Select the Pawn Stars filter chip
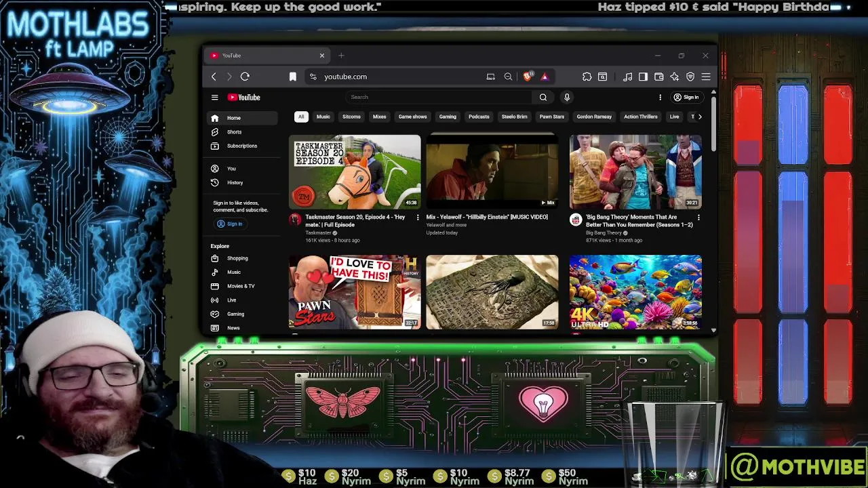 551,117
